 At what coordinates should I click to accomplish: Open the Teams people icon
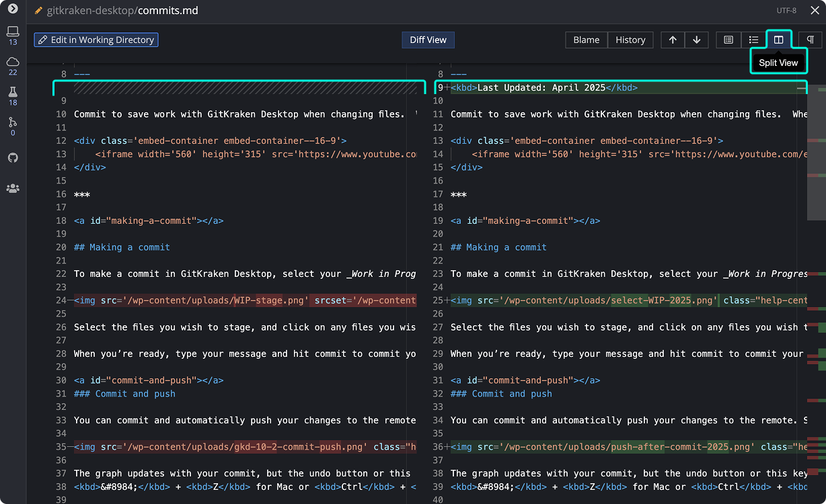pos(12,188)
